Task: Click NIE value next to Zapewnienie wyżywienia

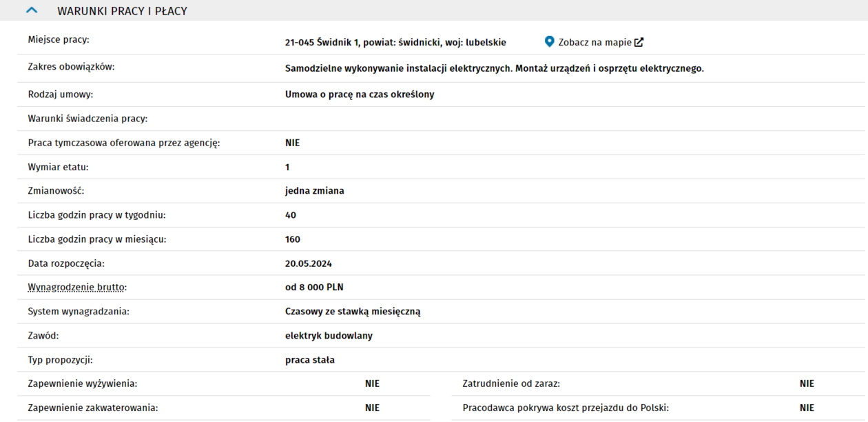Action: (x=372, y=384)
